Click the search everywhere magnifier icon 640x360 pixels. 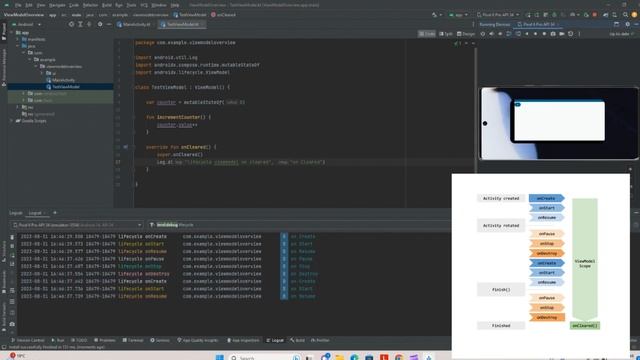coord(625,15)
